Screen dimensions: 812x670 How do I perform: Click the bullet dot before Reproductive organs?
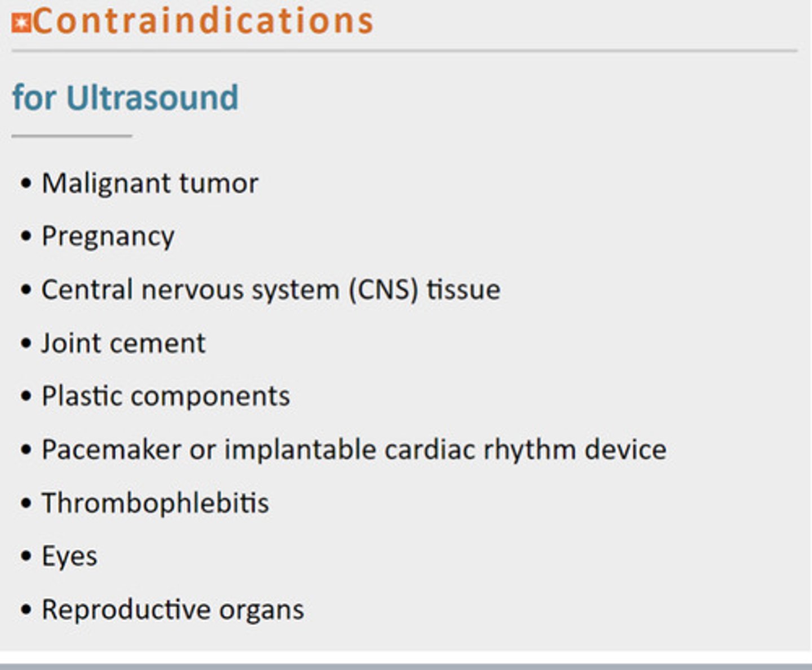(x=26, y=610)
